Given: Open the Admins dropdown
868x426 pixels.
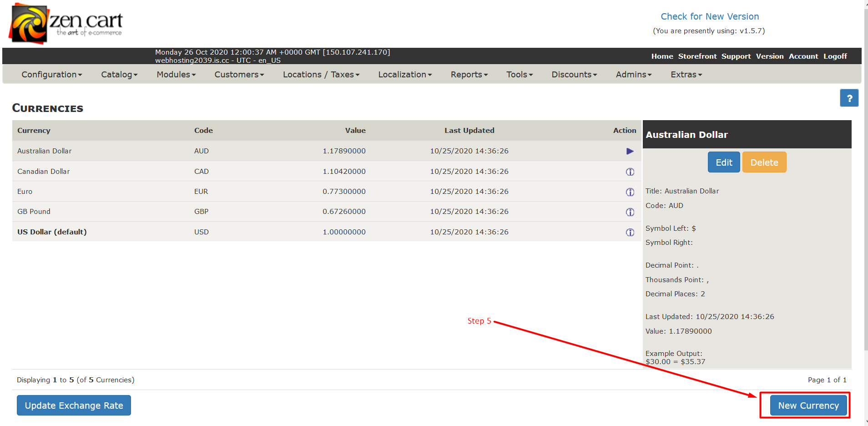Looking at the screenshot, I should tap(634, 74).
